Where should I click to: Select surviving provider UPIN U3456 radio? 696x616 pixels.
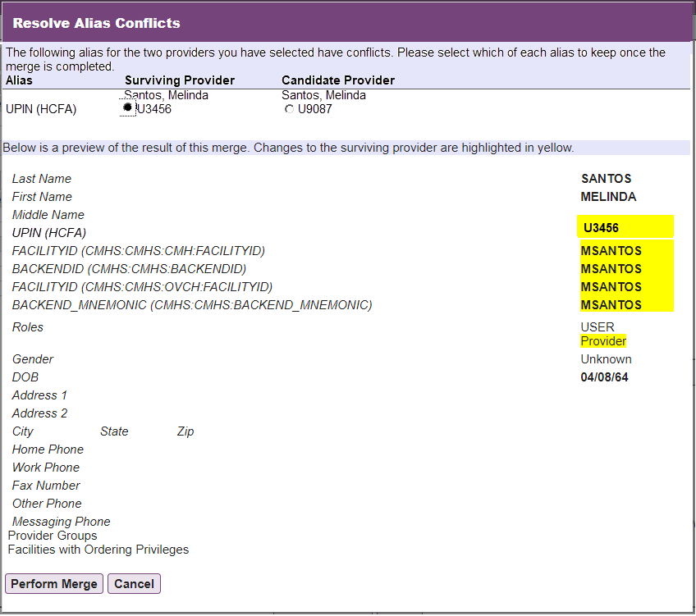click(x=128, y=107)
